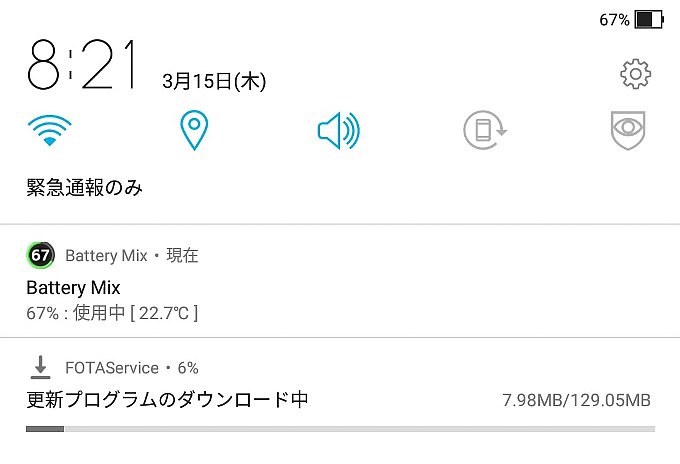Tap the Battery Mix round 67 icon
Screen dimensions: 680x464
tap(40, 255)
